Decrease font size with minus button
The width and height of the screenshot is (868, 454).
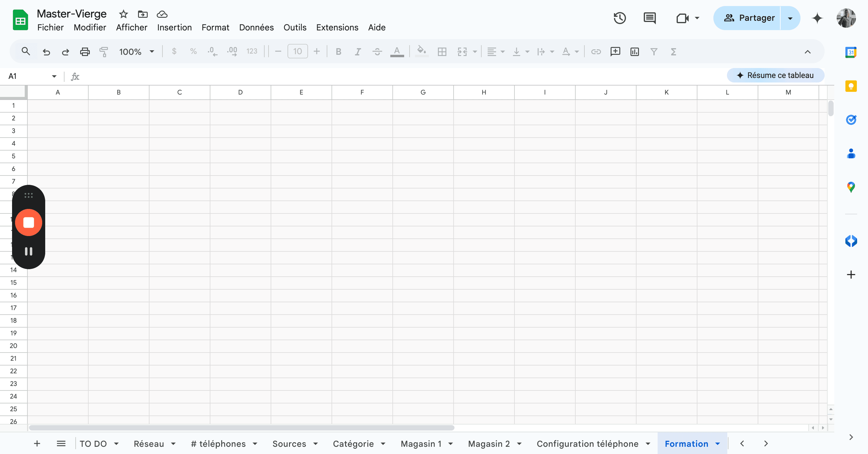(278, 51)
